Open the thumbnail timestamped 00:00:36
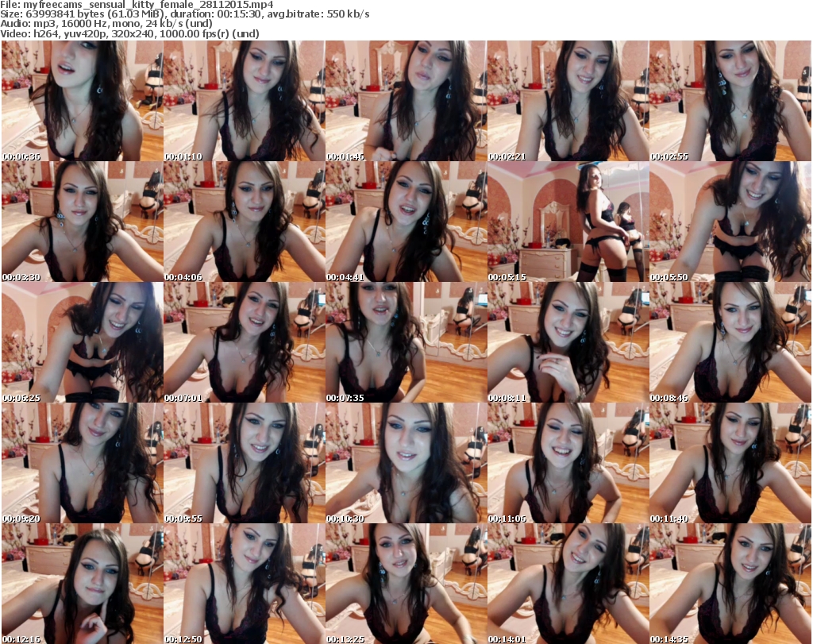The width and height of the screenshot is (813, 644). point(82,101)
